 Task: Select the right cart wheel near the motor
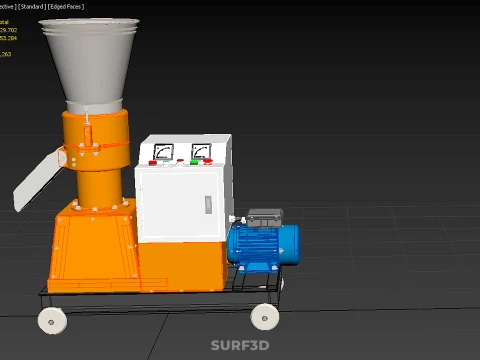tap(265, 317)
